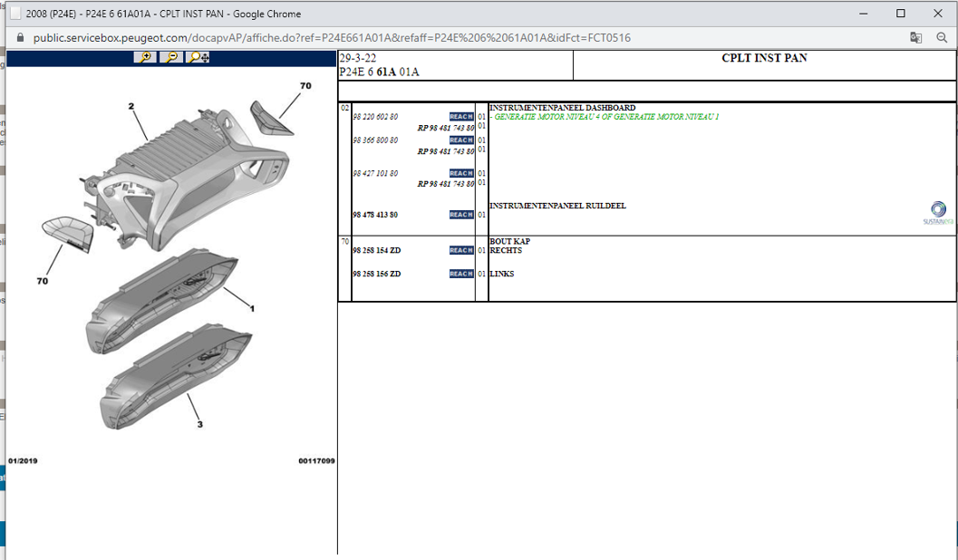This screenshot has width=958, height=560.
Task: Select part number 98 220 602 80
Action: [375, 117]
